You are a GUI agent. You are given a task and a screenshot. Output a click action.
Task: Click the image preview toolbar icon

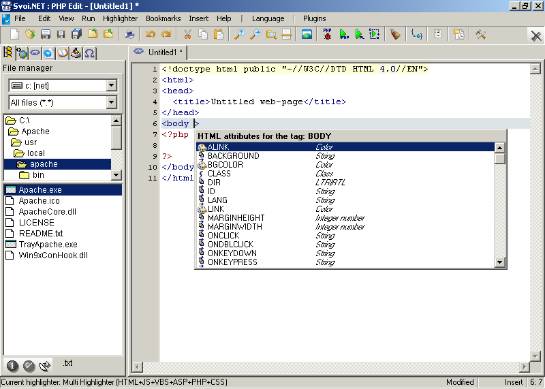pyautogui.click(x=307, y=34)
